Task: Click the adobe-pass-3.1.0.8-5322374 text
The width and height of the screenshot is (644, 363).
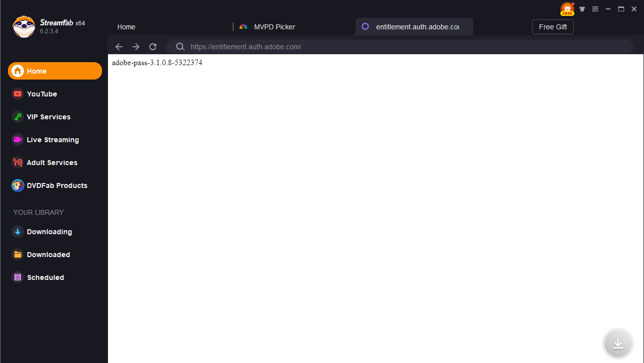Action: [157, 63]
